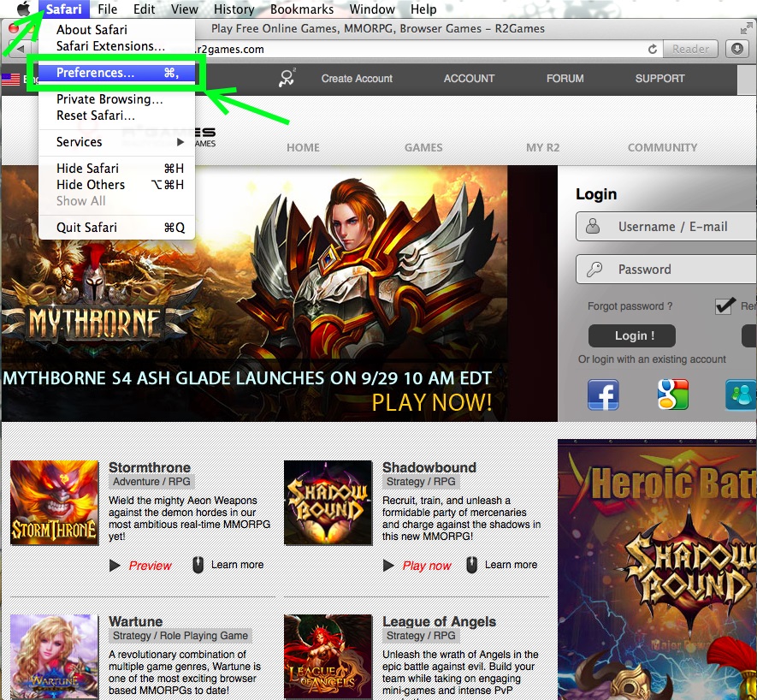The width and height of the screenshot is (757, 700).
Task: Click the Shadowbound game logo icon
Action: (328, 503)
